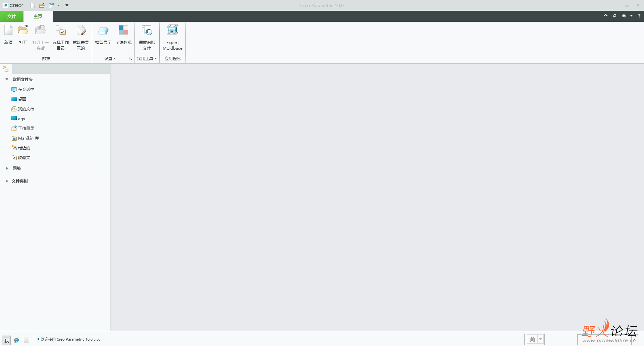The width and height of the screenshot is (644, 346).
Task: Click the Help question mark icon
Action: (x=639, y=16)
